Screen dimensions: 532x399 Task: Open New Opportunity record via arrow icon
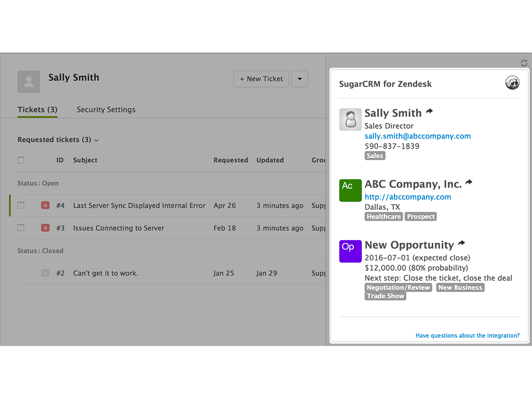[x=461, y=243]
